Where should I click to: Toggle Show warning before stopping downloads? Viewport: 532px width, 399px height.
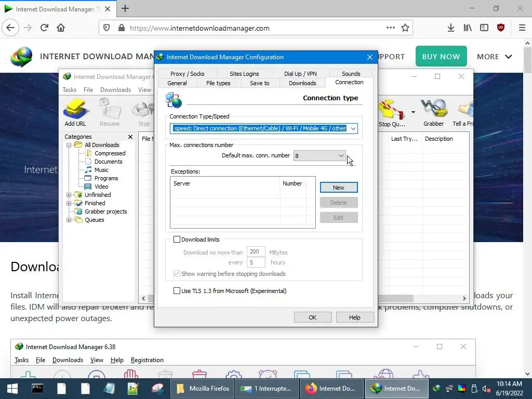click(177, 274)
